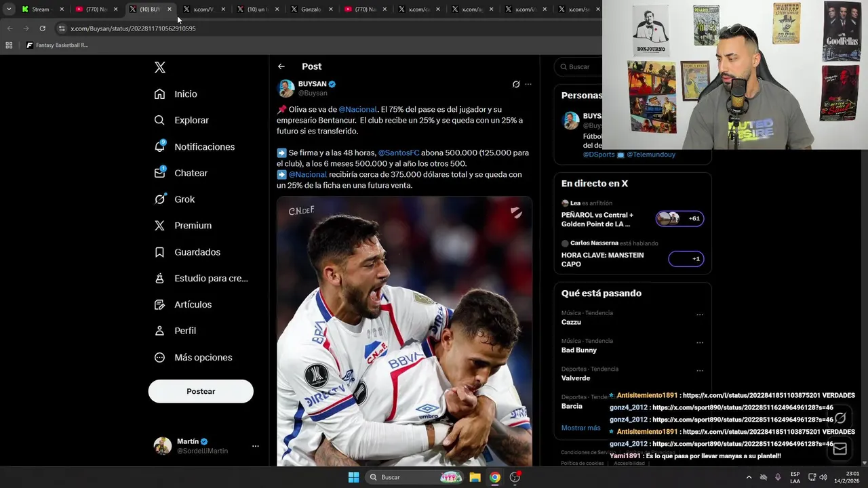
Task: Enlarge the post's football players photo
Action: point(404,331)
